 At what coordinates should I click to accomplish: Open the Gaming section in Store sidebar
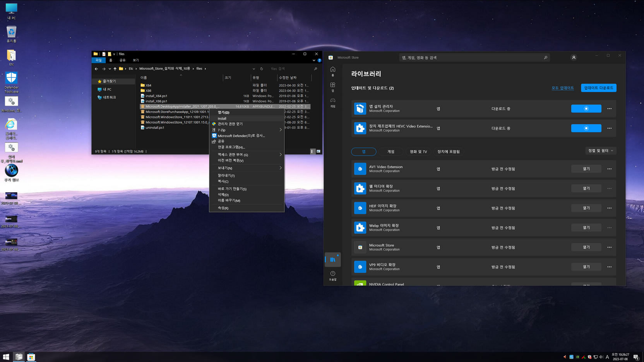[332, 102]
